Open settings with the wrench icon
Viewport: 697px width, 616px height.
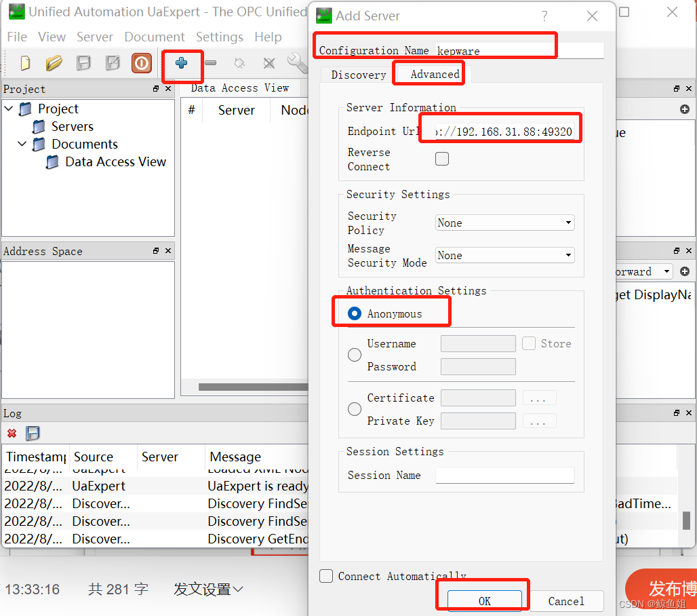coord(297,62)
